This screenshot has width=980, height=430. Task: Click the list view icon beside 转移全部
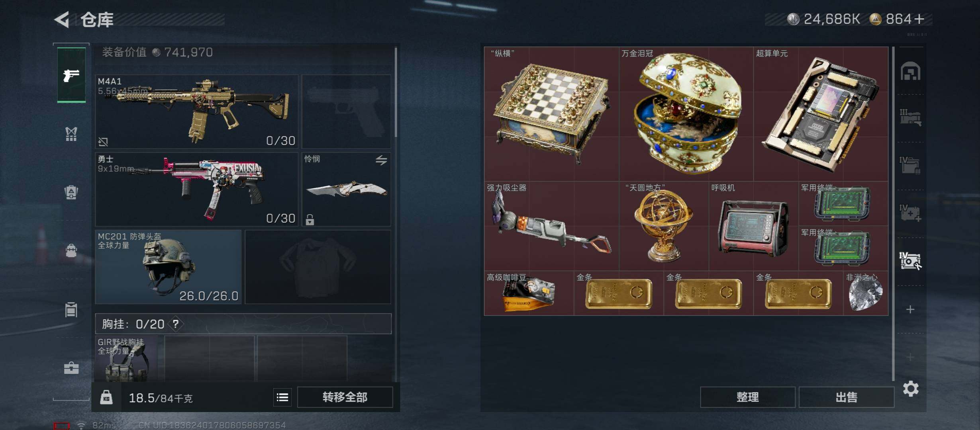[x=282, y=397]
